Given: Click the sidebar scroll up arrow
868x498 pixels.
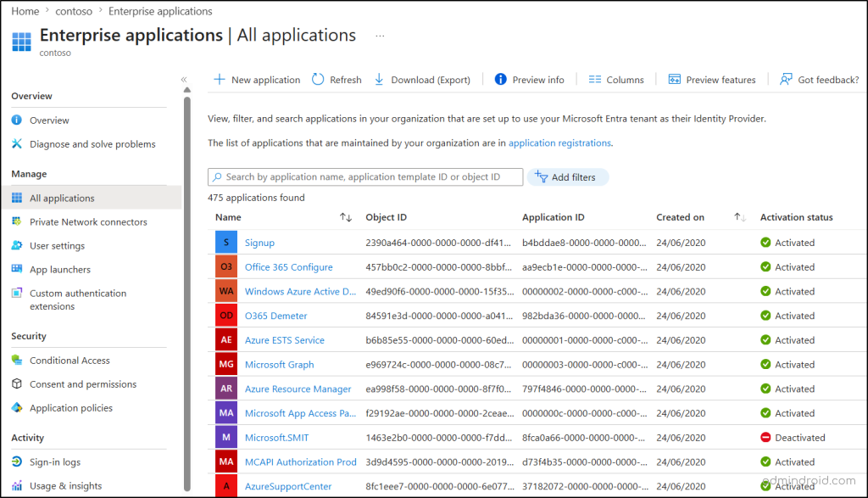Looking at the screenshot, I should [x=187, y=90].
